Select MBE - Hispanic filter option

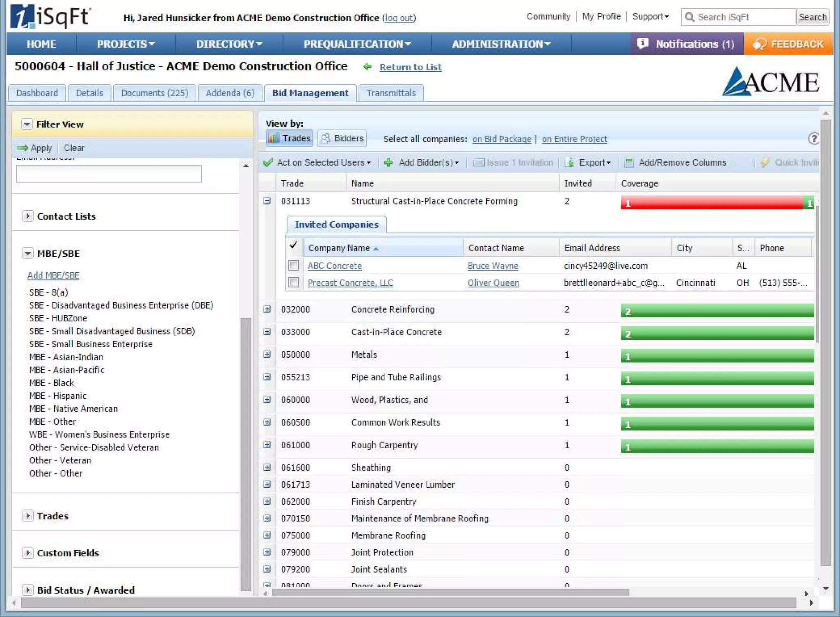pyautogui.click(x=58, y=396)
